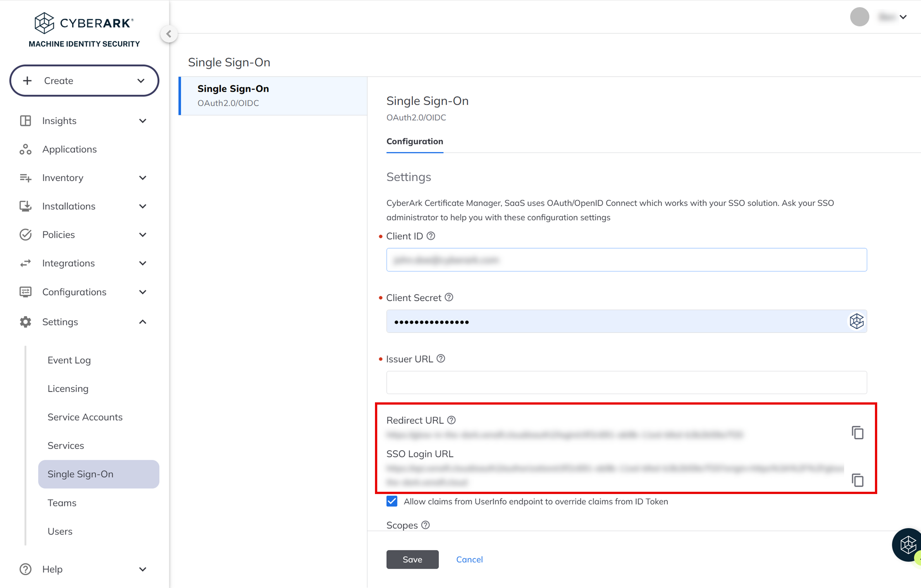
Task: Go to Applications in sidebar
Action: pos(69,149)
